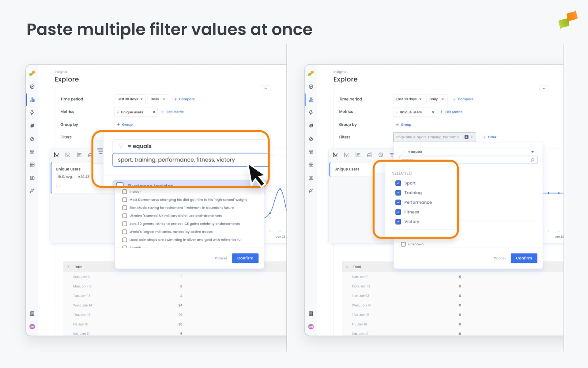Click the organization building icon above the avatar
Screen dimensions: 588x368
click(x=32, y=313)
